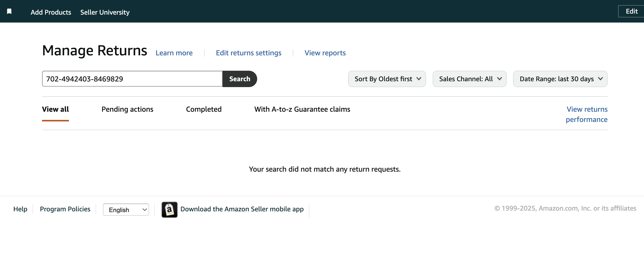Focus the order ID search field
The width and height of the screenshot is (644, 270).
click(x=132, y=79)
